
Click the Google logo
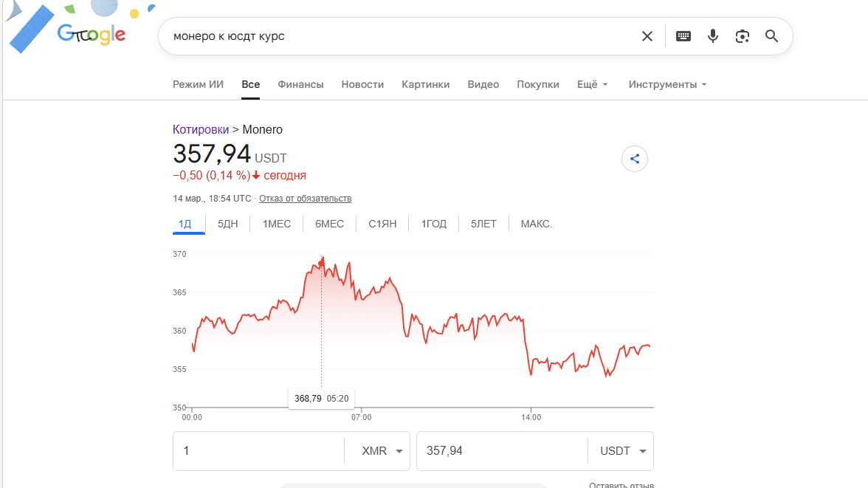[91, 33]
